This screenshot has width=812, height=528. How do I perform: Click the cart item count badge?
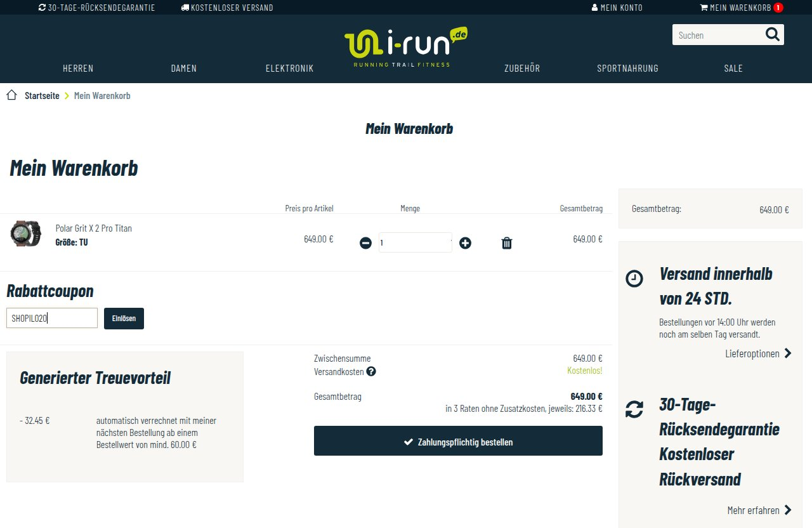pyautogui.click(x=778, y=8)
